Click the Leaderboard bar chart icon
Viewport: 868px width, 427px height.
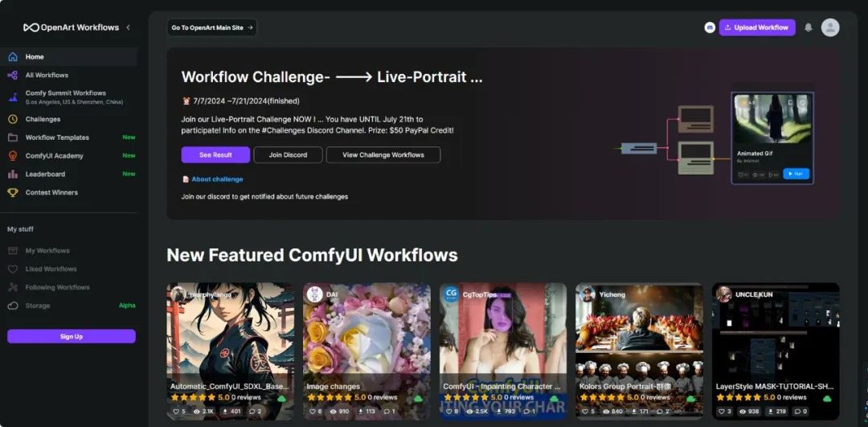13,174
